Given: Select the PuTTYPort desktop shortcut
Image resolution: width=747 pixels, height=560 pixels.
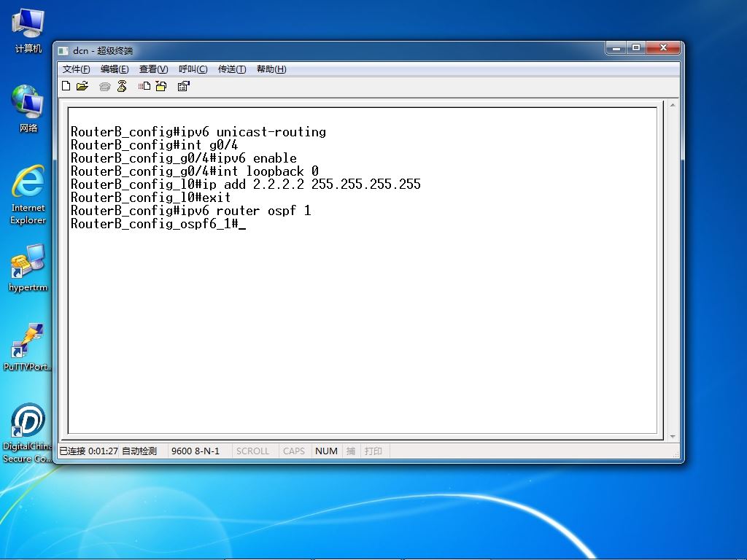Looking at the screenshot, I should (28, 346).
